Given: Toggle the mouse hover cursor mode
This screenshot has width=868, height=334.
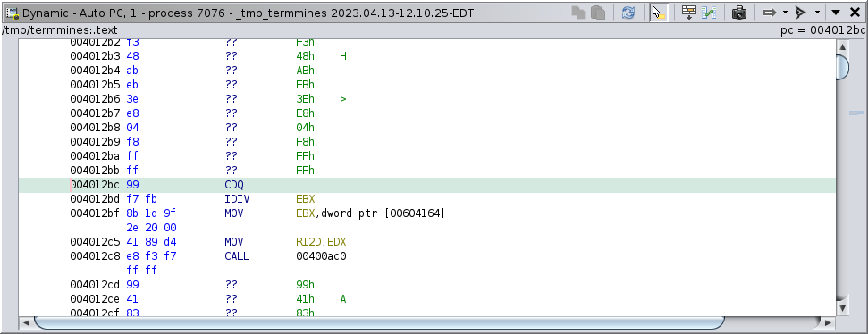Looking at the screenshot, I should click(x=658, y=13).
